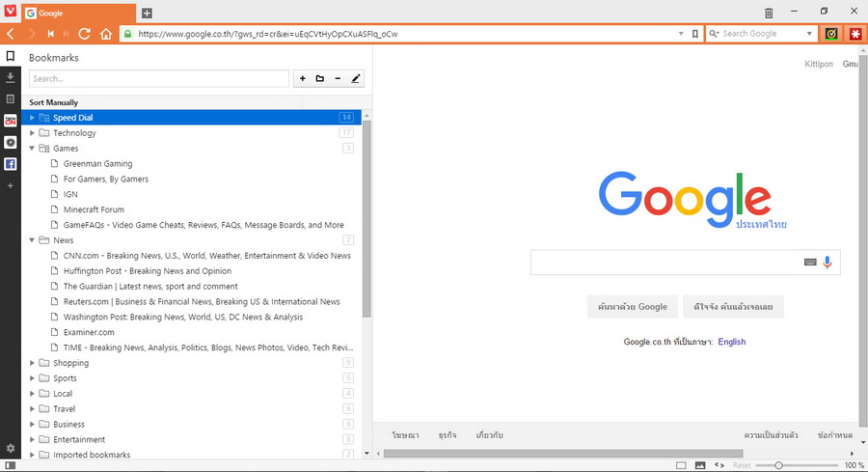868x472 pixels.
Task: Open the Downloads panel in sidebar
Action: 10,77
